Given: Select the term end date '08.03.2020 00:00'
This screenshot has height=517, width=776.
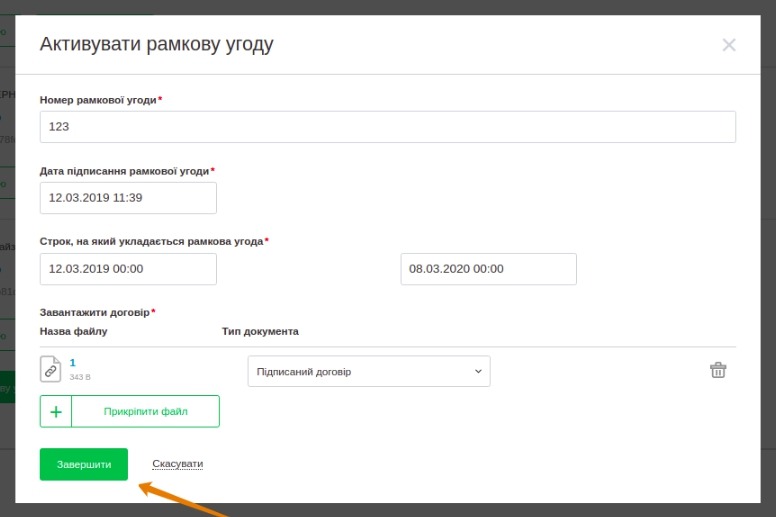Looking at the screenshot, I should 488,269.
